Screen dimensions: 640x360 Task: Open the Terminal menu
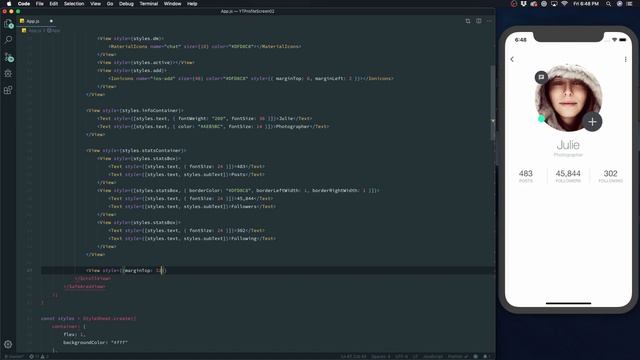point(149,4)
